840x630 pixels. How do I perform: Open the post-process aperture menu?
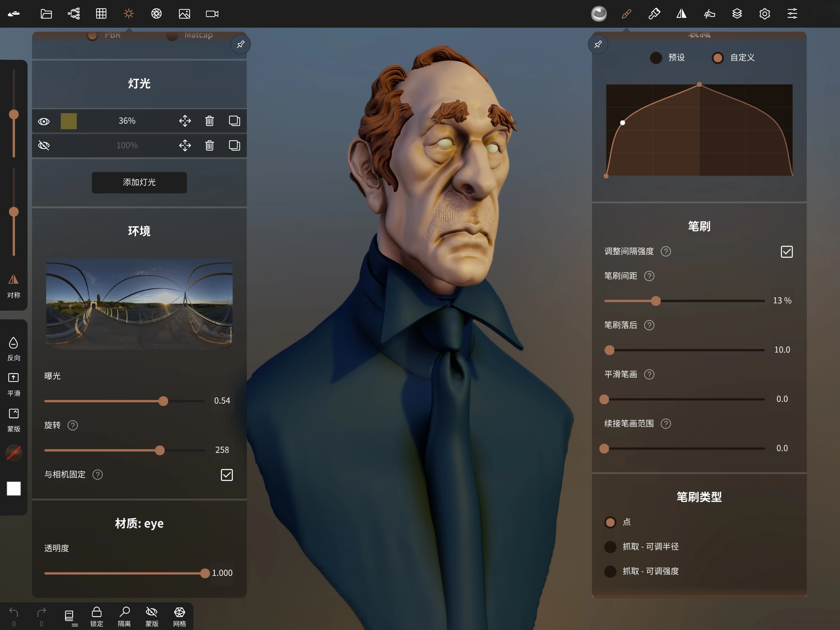point(157,14)
